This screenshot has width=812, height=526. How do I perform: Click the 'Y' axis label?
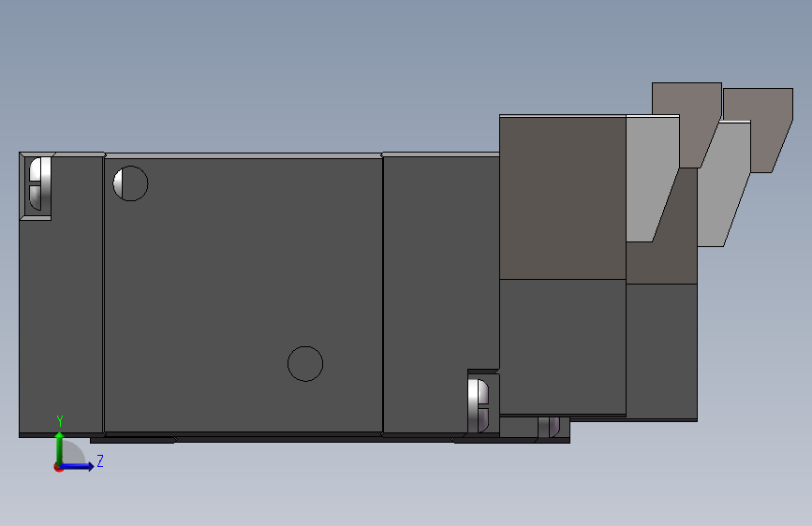point(60,421)
